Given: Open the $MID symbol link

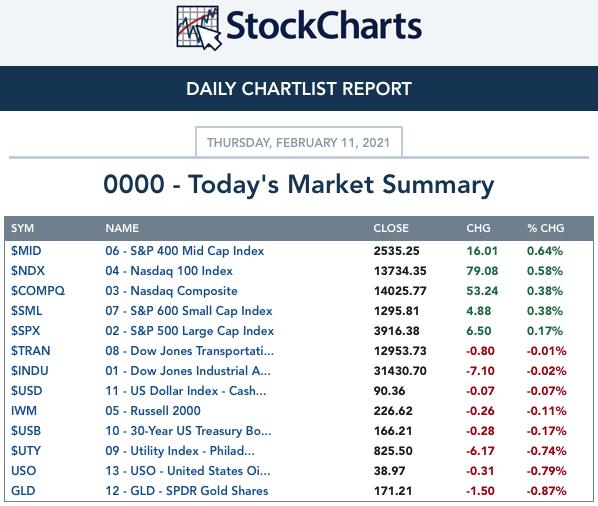Looking at the screenshot, I should [x=26, y=251].
